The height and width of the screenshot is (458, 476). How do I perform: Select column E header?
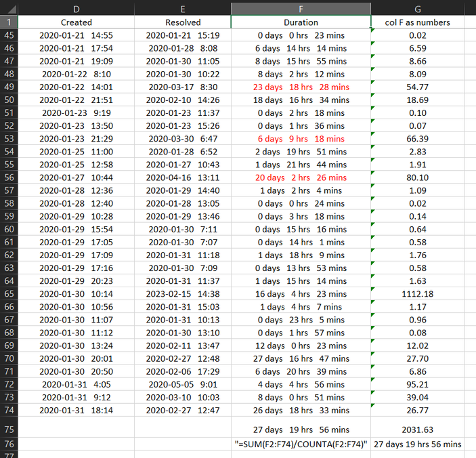(x=183, y=9)
